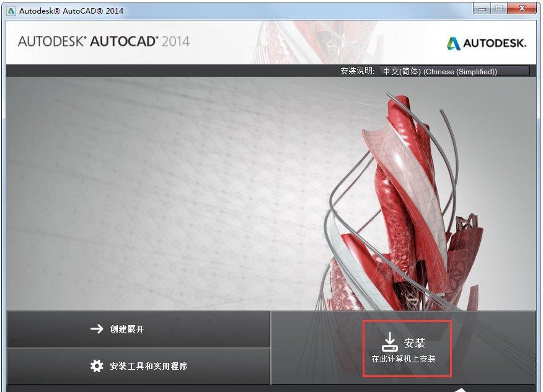
Task: Click the download install icon above 安装
Action: (390, 338)
